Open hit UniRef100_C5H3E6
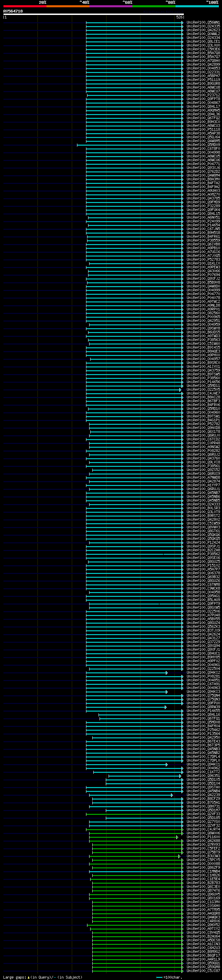This screenshot has height=980, width=222. 203,49
